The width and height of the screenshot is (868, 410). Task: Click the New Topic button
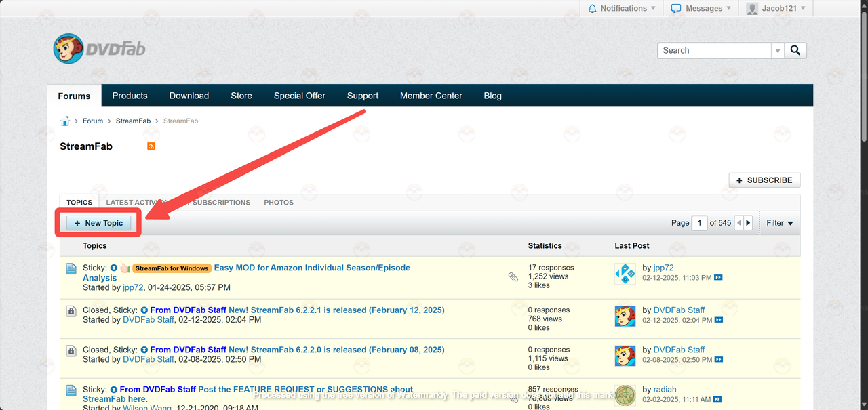tap(98, 223)
